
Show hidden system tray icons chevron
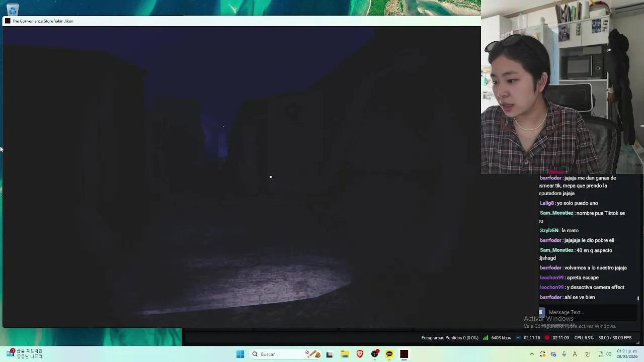click(532, 354)
